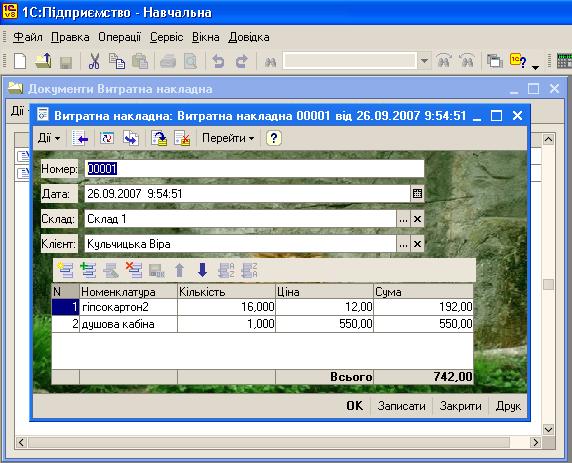
Task: Click the Redo arrow icon
Action: [x=241, y=61]
